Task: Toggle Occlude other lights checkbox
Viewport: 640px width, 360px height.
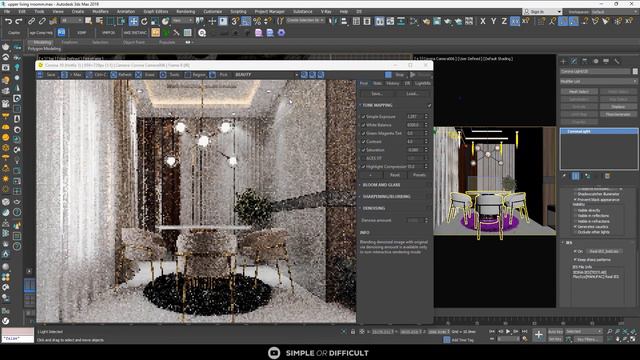Action: coord(576,232)
